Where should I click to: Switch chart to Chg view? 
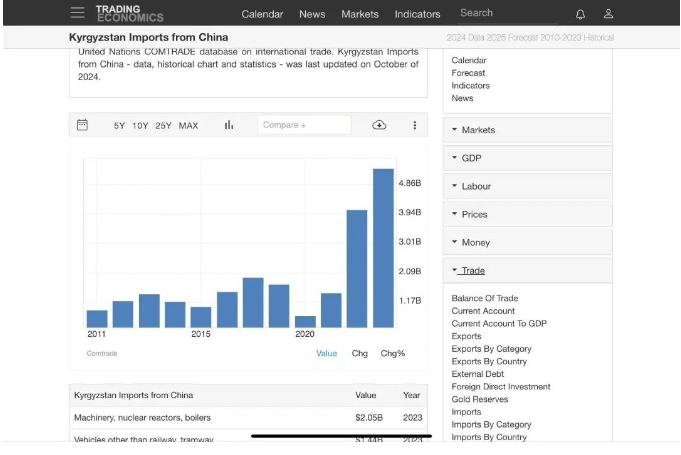coord(360,353)
